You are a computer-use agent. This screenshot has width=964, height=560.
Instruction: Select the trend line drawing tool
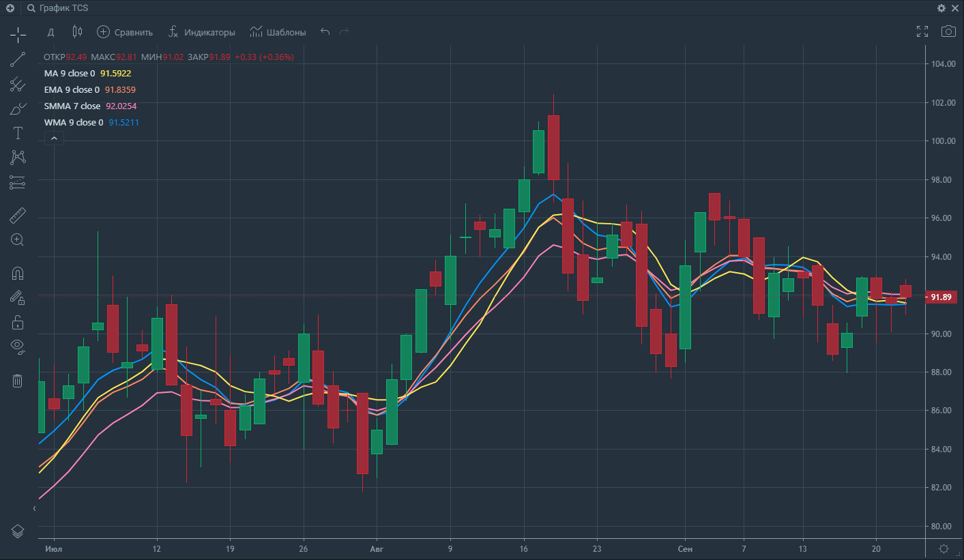(18, 59)
